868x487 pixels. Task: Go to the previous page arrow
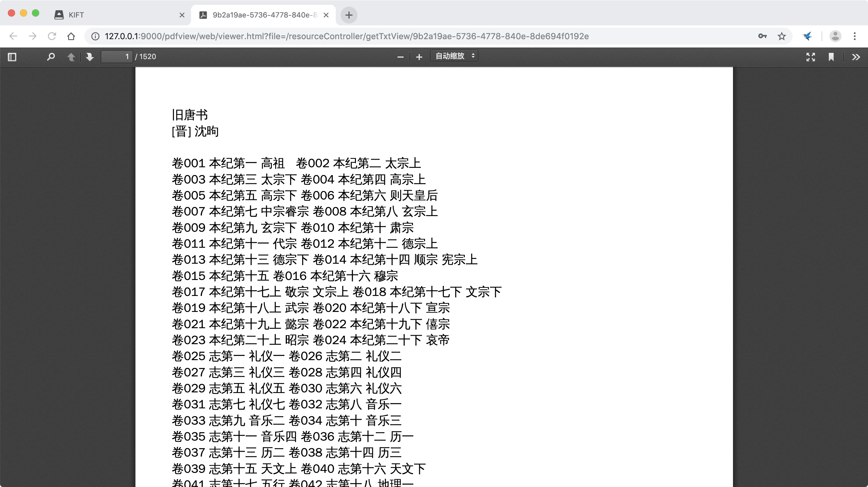[71, 57]
